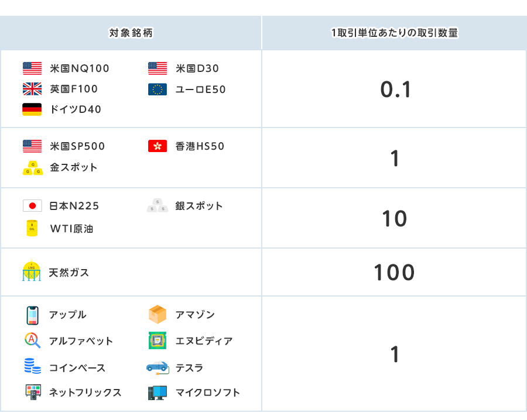
Task: Click the yellow oil barrel icon
Action: [x=32, y=228]
